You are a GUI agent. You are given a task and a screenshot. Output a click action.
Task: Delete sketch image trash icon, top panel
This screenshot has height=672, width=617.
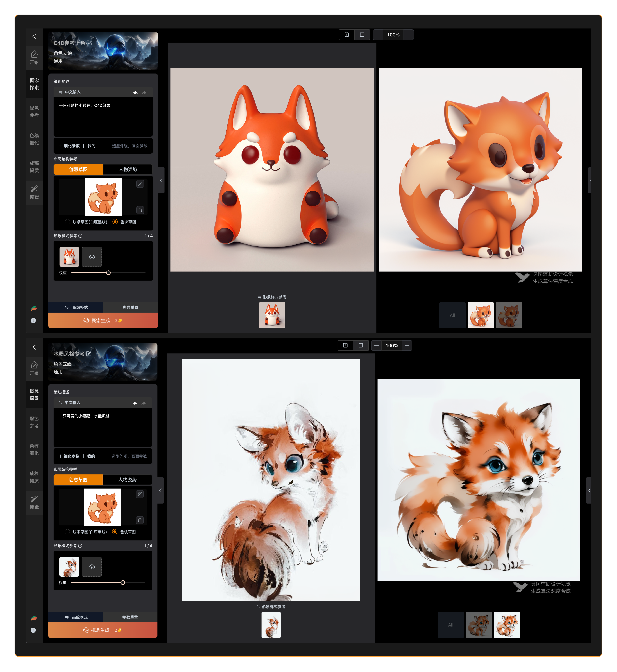coord(140,210)
